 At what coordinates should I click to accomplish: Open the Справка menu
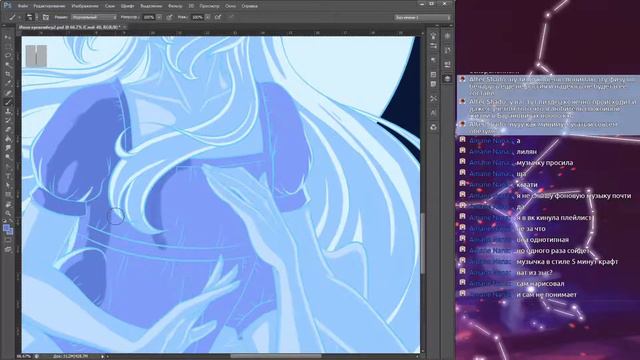tap(249, 6)
